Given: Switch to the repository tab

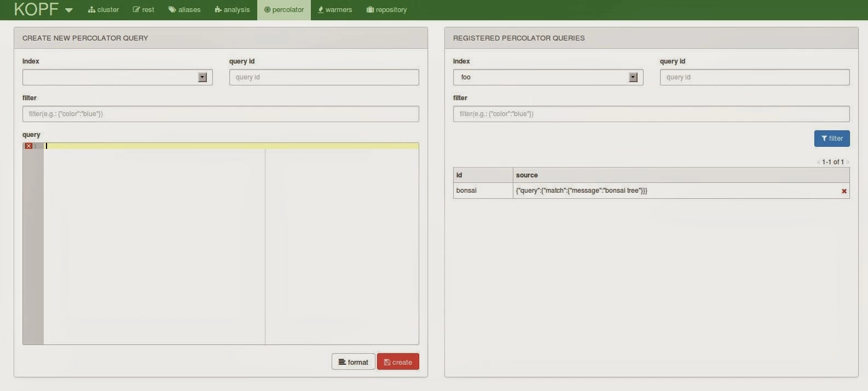Looking at the screenshot, I should [x=386, y=10].
